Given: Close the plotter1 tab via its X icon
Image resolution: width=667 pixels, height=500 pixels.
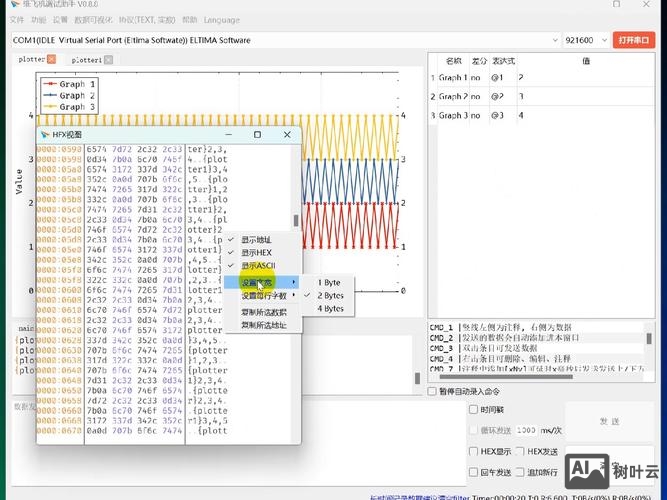Looking at the screenshot, I should pos(109,60).
